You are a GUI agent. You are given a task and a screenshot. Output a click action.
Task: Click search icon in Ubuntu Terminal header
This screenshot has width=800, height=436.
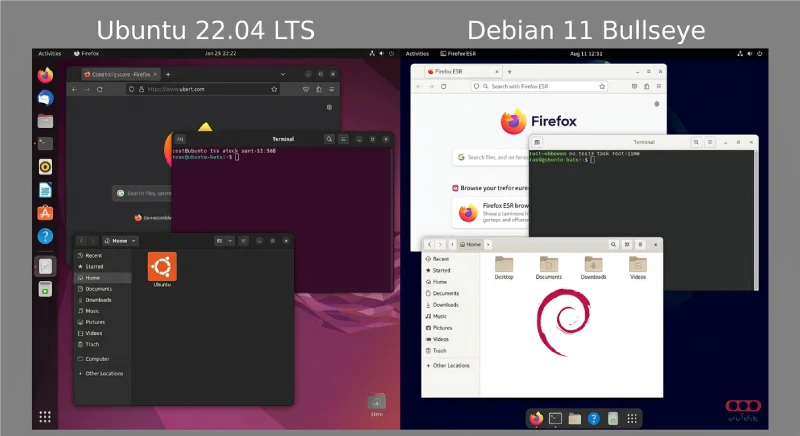pyautogui.click(x=329, y=139)
